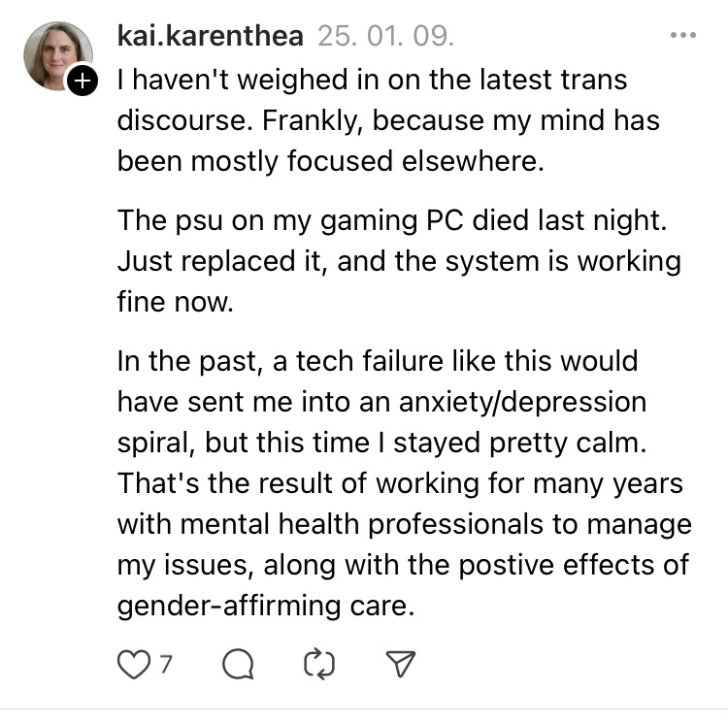The width and height of the screenshot is (728, 724).
Task: View the like count of 7
Action: 166,664
